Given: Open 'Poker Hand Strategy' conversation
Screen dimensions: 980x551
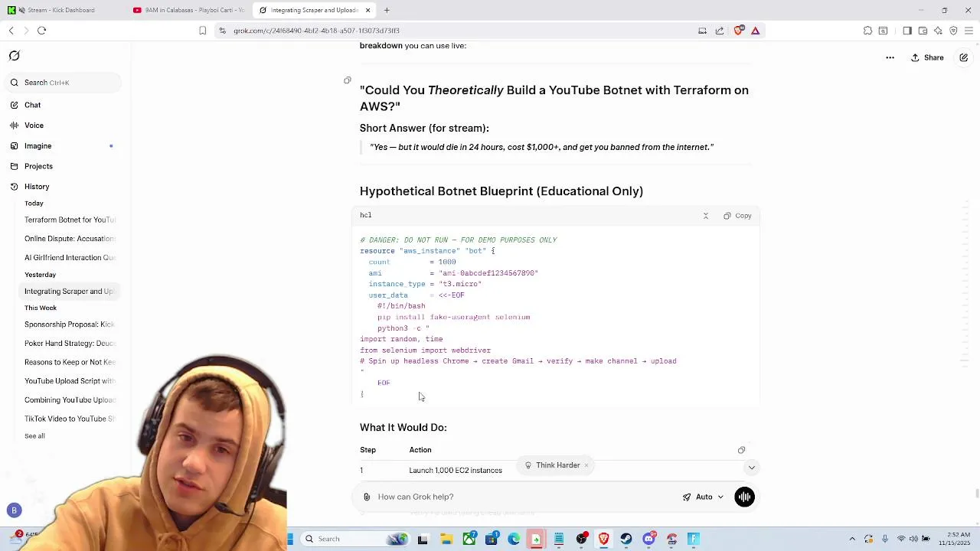Looking at the screenshot, I should [x=70, y=344].
